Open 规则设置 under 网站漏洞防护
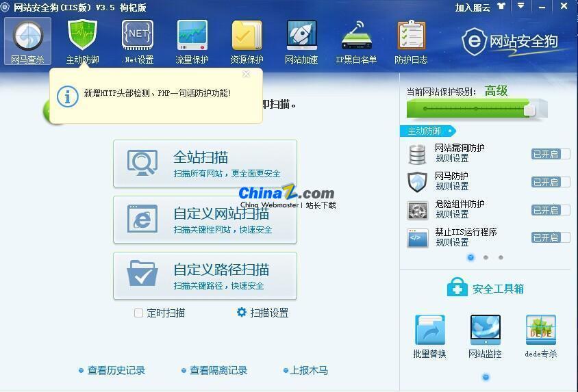578x392 pixels. pyautogui.click(x=452, y=159)
